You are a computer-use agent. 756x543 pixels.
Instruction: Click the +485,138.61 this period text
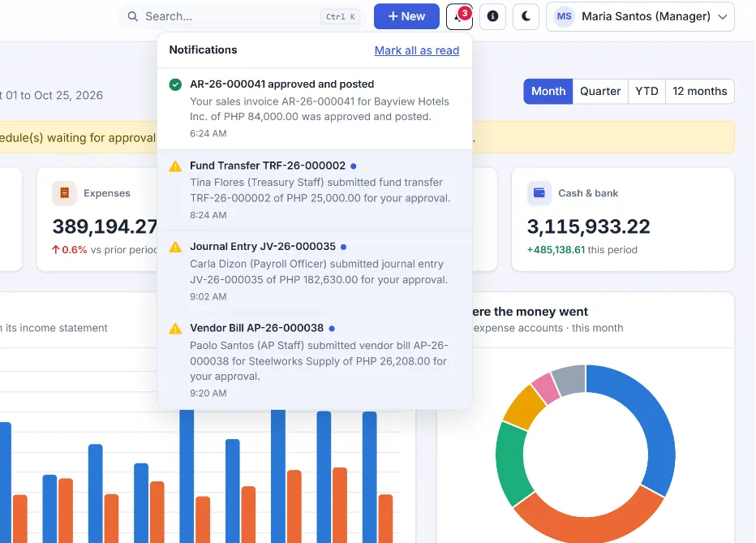(582, 250)
